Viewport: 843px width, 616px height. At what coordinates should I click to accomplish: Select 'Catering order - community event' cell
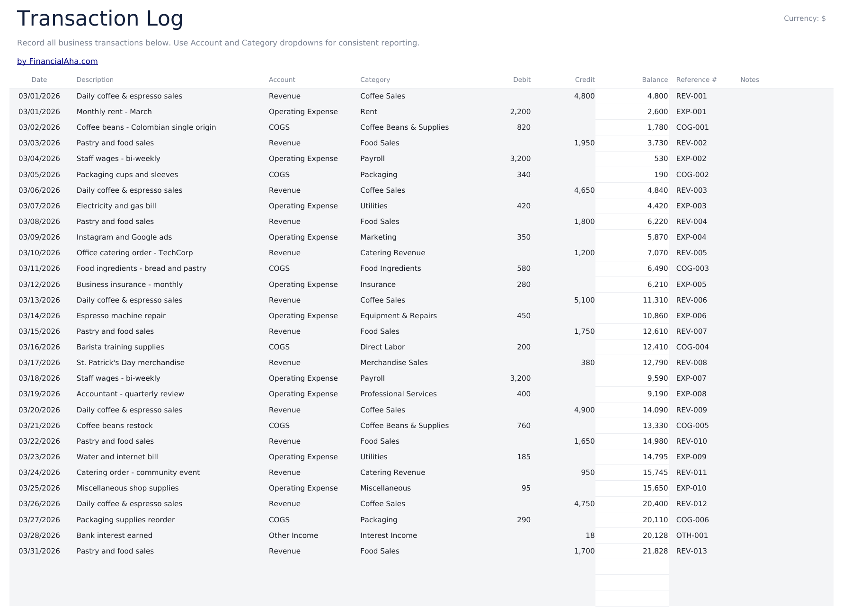click(138, 473)
